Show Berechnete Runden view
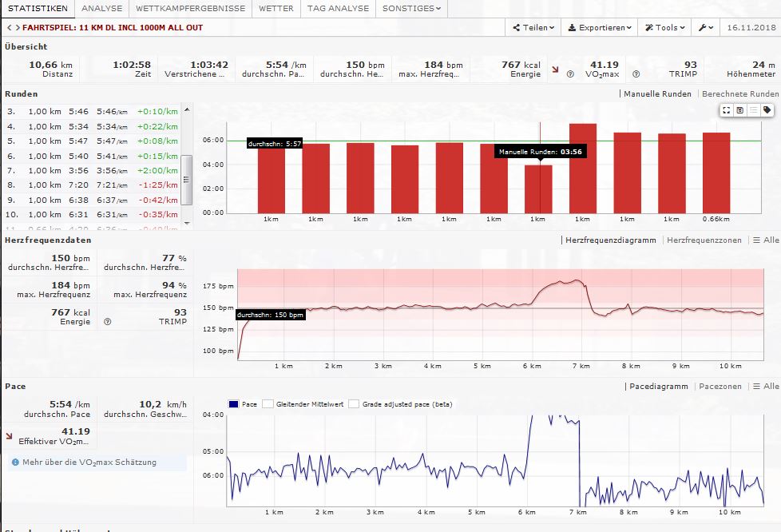 739,94
